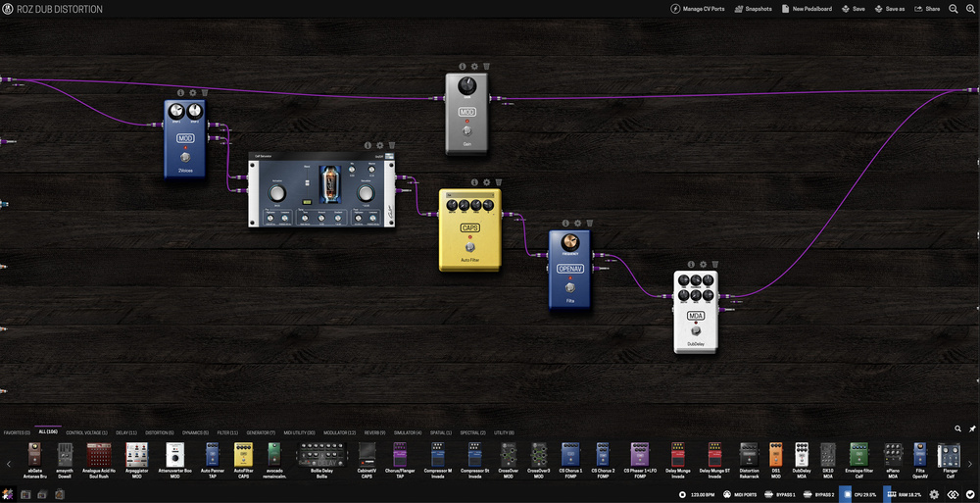The height and width of the screenshot is (503, 980).
Task: Delete the DubDelay pedal
Action: pyautogui.click(x=715, y=264)
